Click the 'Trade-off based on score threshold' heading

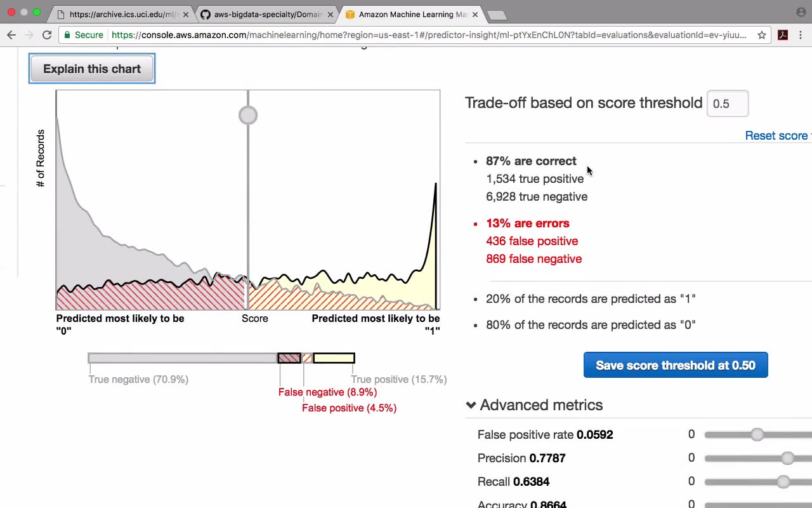(x=584, y=103)
